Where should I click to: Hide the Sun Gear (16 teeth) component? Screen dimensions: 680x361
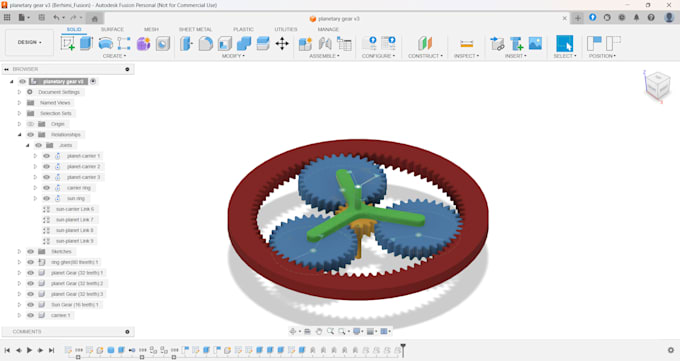tap(30, 305)
